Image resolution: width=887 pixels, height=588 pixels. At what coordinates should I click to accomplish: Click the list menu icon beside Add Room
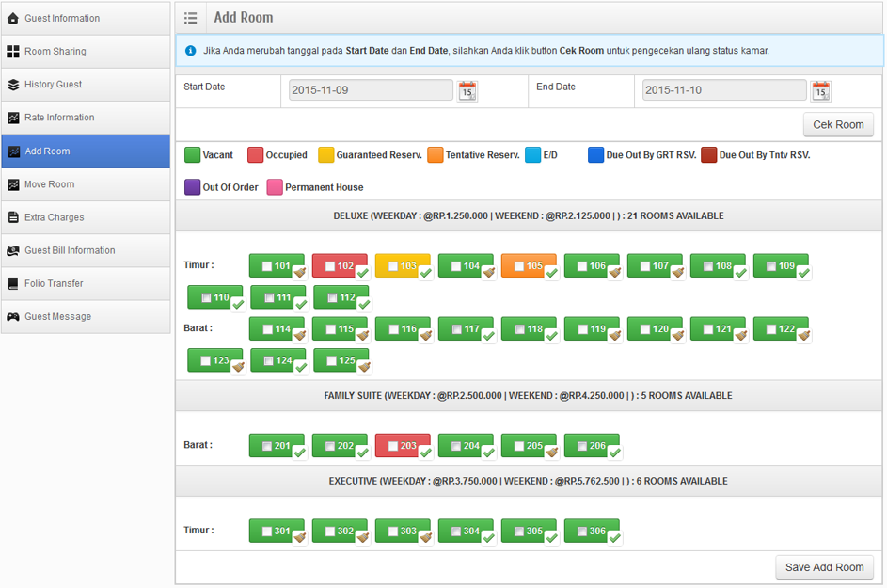tap(191, 18)
